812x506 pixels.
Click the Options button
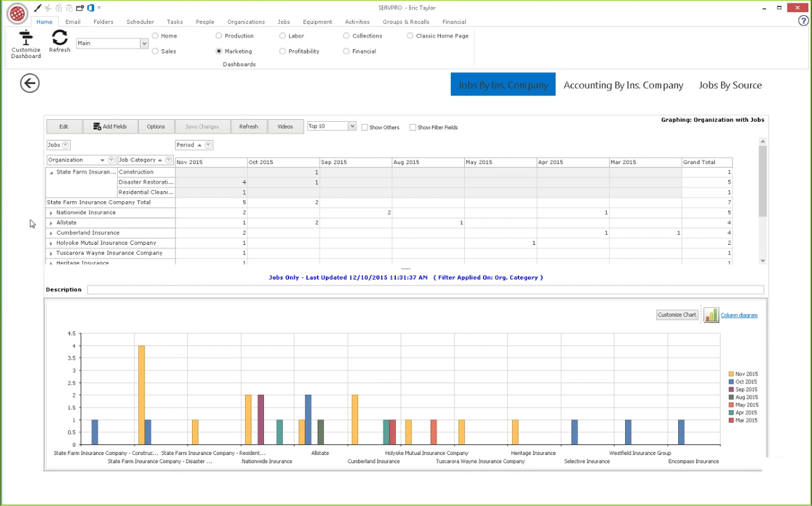(x=156, y=127)
